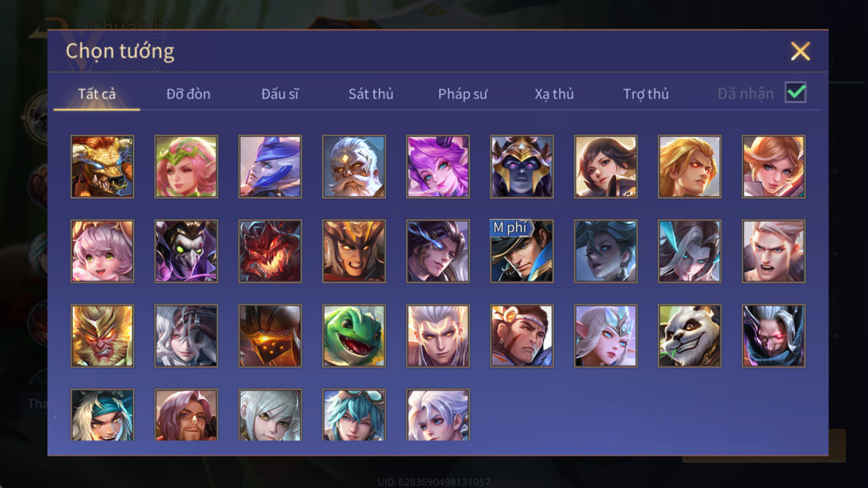Select the Tất cả tab
The image size is (868, 488).
97,94
